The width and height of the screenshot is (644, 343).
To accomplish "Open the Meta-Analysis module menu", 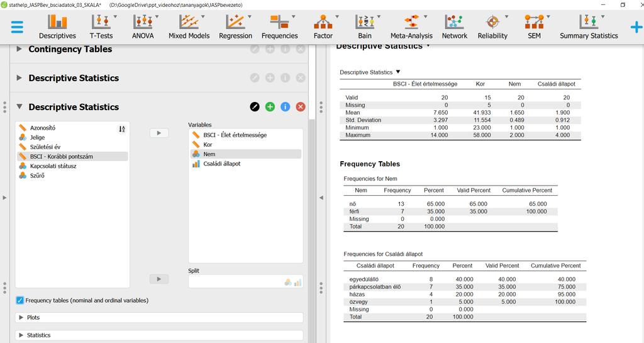I will [x=411, y=26].
